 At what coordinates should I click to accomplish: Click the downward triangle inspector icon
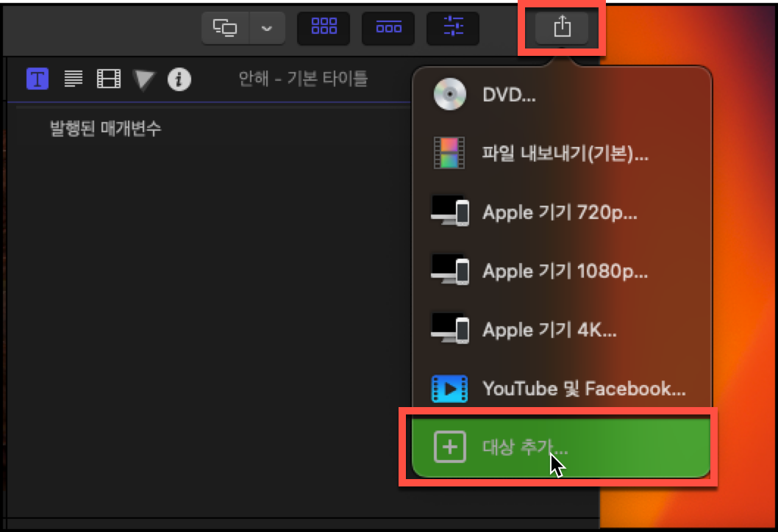click(x=144, y=79)
